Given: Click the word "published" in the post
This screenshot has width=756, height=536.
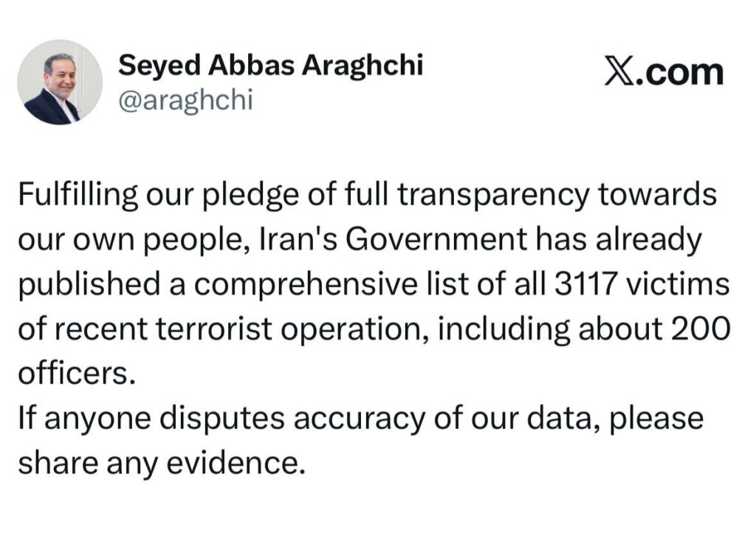Looking at the screenshot, I should [83, 284].
